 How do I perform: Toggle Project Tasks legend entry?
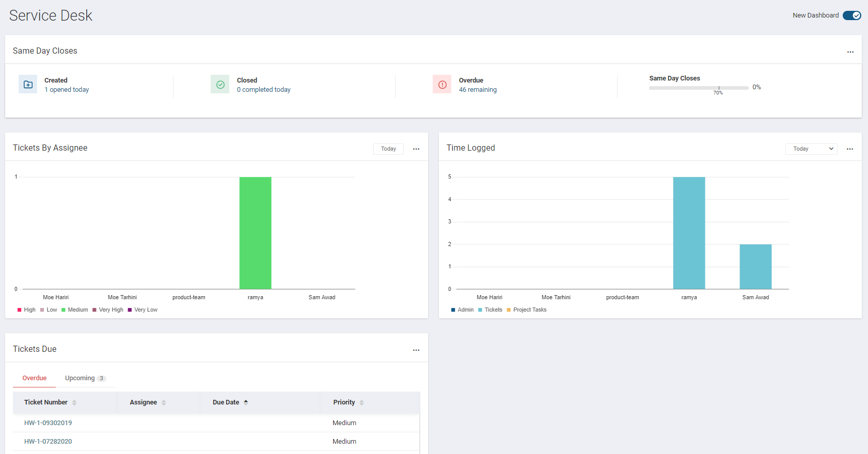click(527, 310)
